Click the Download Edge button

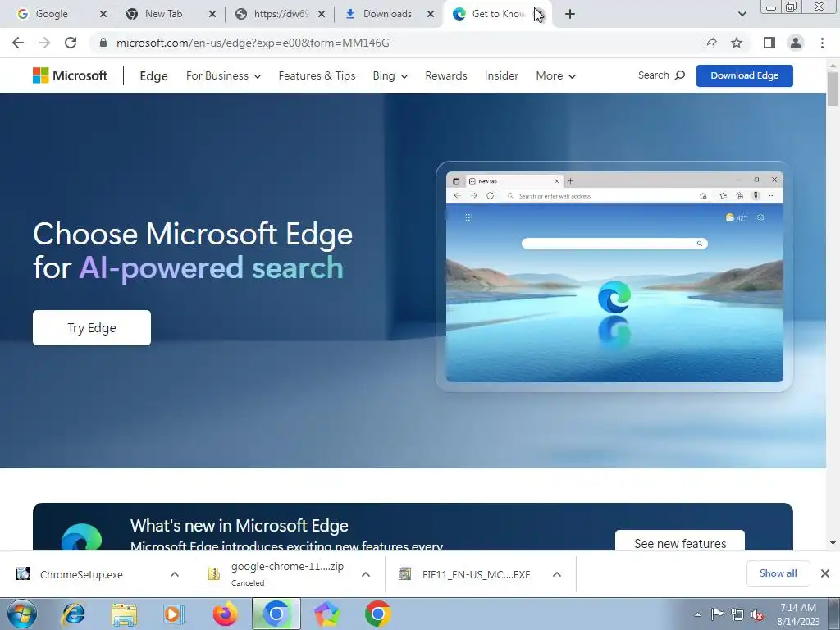coord(745,75)
